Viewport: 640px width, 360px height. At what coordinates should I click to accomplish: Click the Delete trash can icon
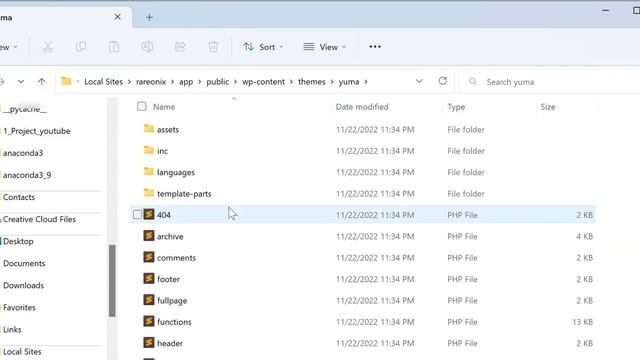213,47
